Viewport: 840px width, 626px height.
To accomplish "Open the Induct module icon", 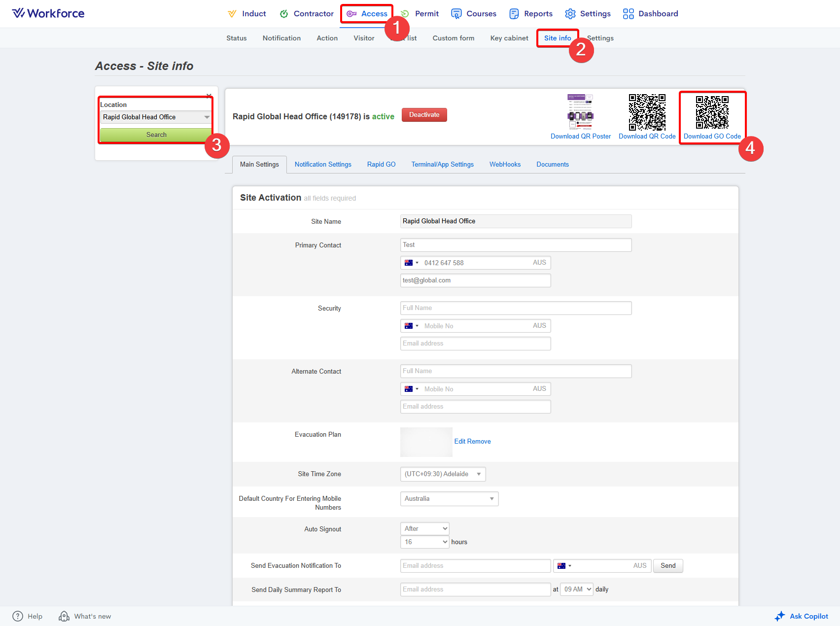I will click(x=232, y=14).
